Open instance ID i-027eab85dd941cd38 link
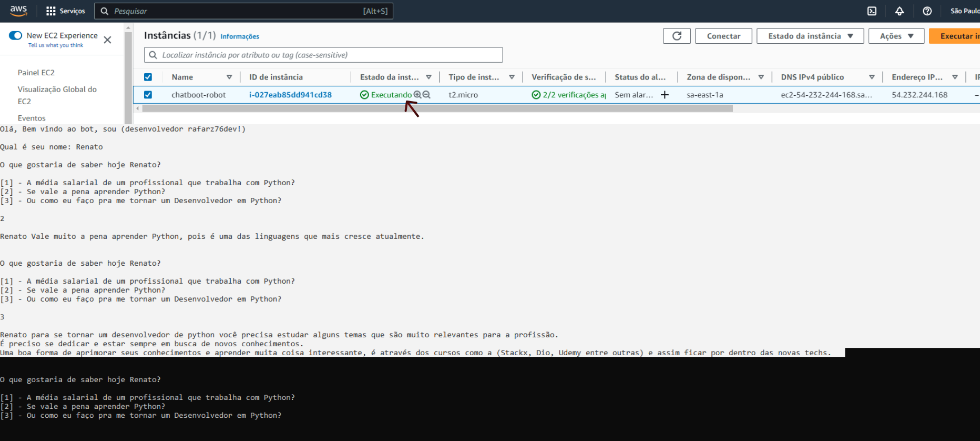This screenshot has height=441, width=980. [x=290, y=95]
